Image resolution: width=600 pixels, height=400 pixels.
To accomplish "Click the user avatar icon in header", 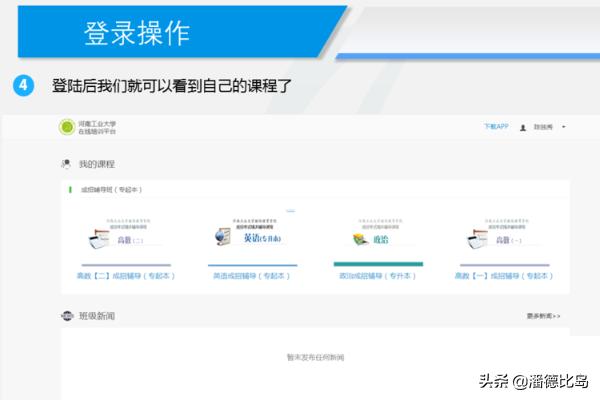I will tap(523, 128).
